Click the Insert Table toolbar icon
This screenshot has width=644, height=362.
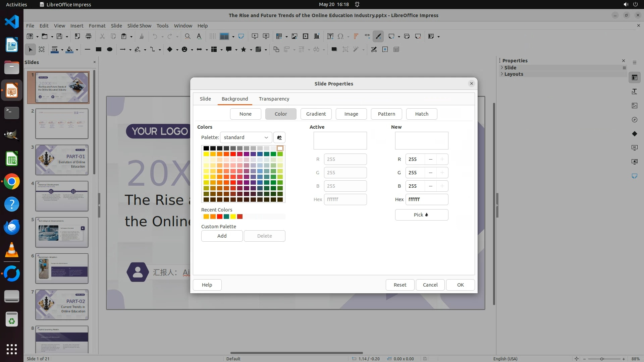coord(279,36)
